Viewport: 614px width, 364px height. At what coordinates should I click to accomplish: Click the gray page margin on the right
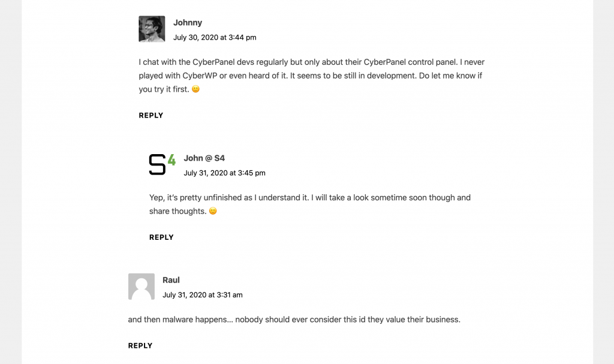(603, 180)
